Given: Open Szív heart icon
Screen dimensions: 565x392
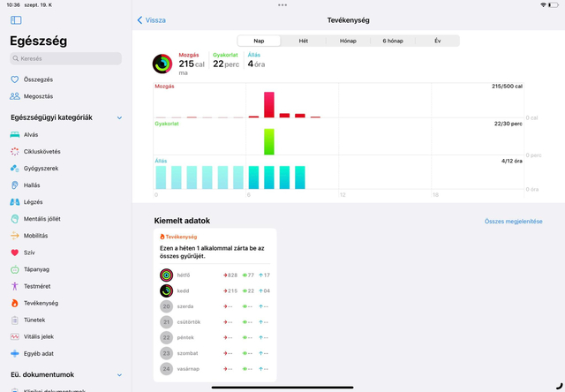Looking at the screenshot, I should (15, 253).
